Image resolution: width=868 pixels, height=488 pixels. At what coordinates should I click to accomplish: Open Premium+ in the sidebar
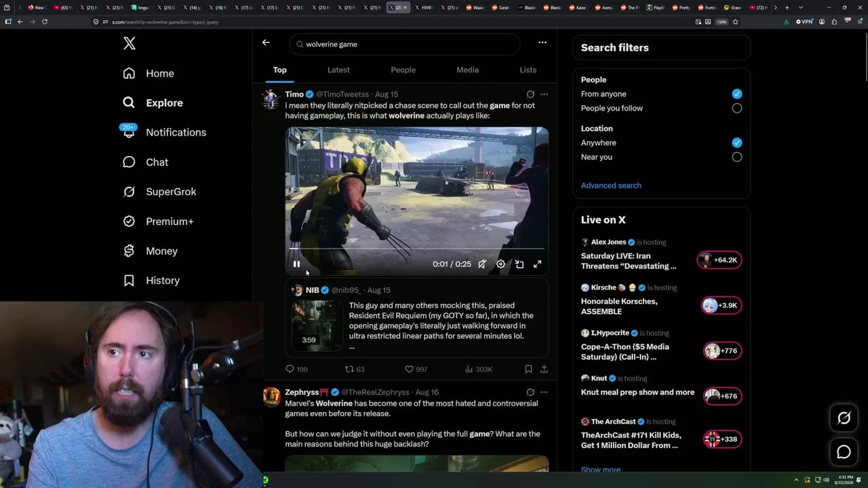[158, 222]
